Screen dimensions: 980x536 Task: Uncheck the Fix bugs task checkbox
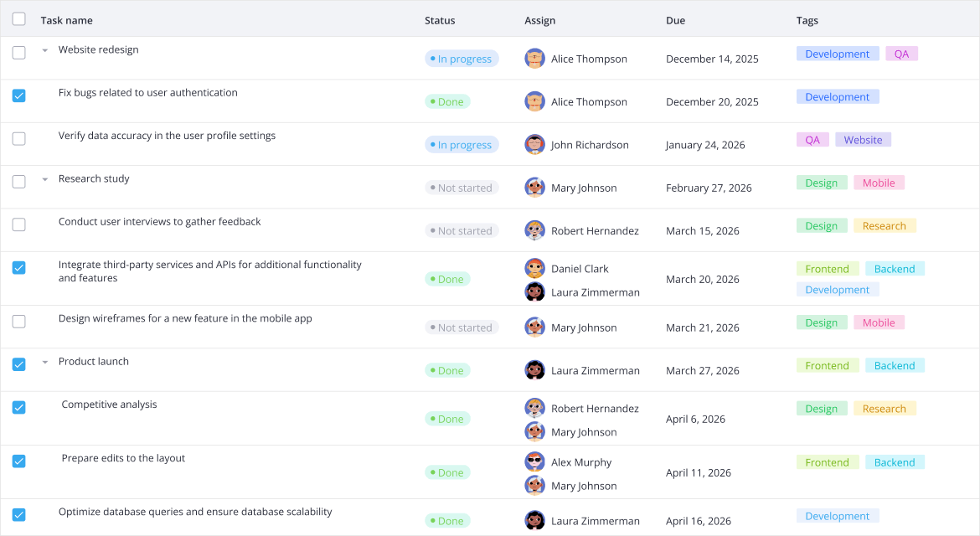coord(18,95)
